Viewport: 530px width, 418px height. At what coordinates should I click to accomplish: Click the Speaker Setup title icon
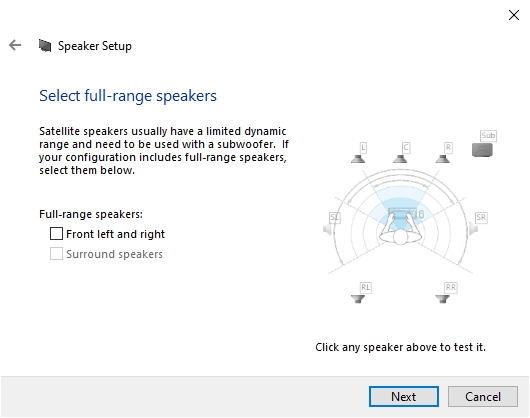pyautogui.click(x=45, y=46)
